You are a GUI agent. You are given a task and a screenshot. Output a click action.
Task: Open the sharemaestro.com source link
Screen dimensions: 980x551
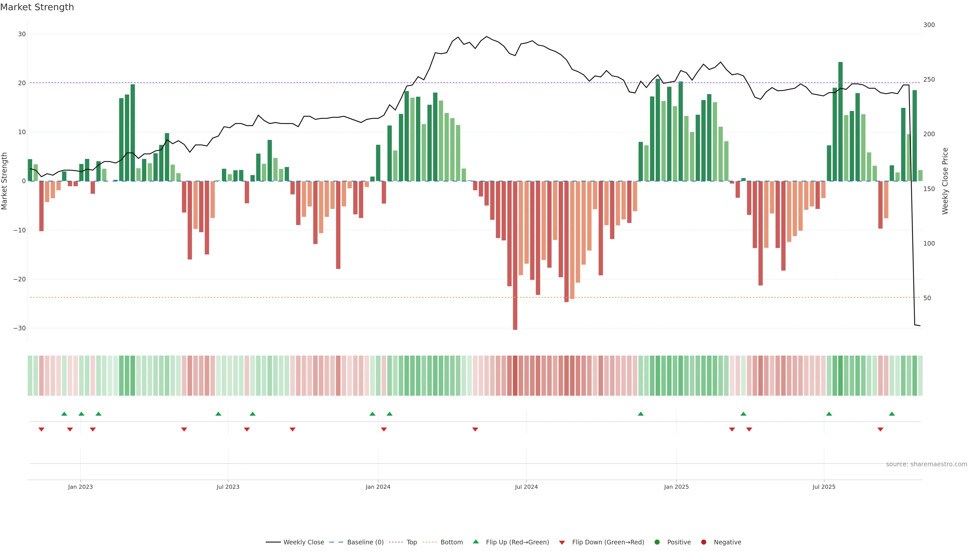tap(926, 464)
